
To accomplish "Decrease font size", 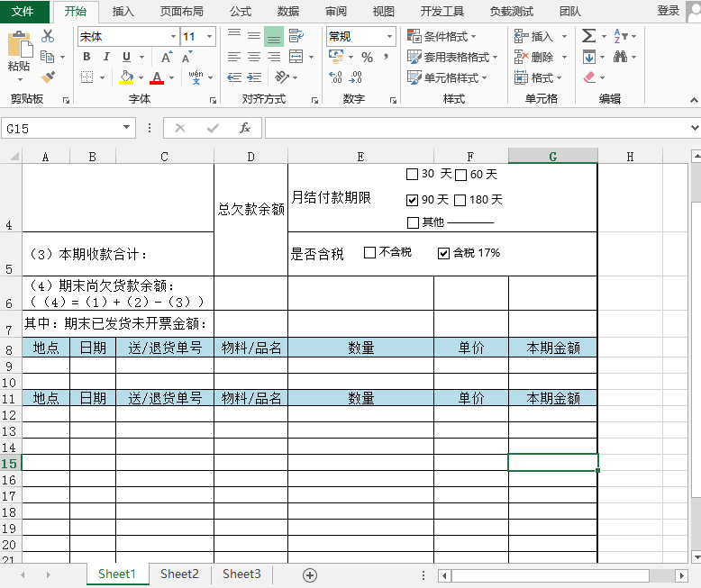I will click(x=187, y=58).
